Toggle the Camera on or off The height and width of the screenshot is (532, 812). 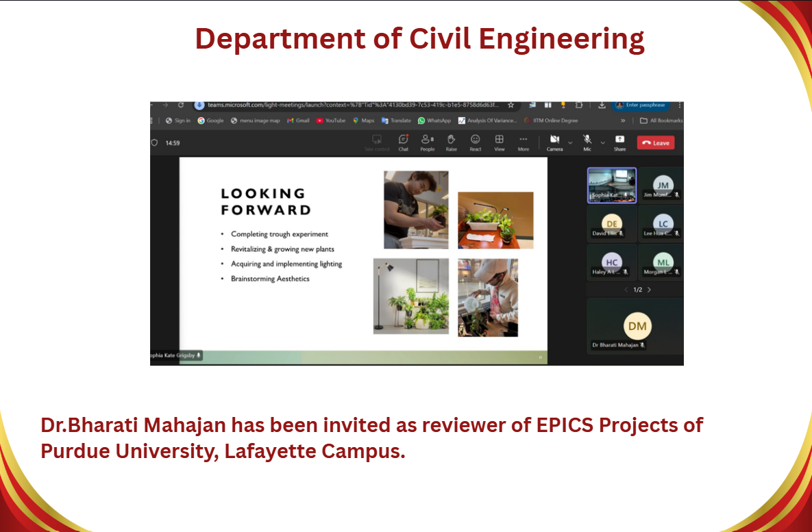pyautogui.click(x=554, y=142)
